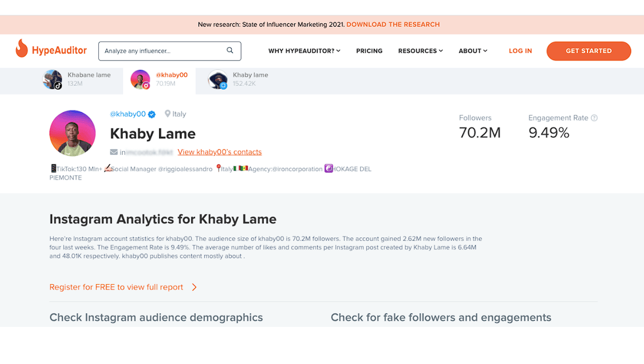
Task: Click the GET STARTED button
Action: 589,50
